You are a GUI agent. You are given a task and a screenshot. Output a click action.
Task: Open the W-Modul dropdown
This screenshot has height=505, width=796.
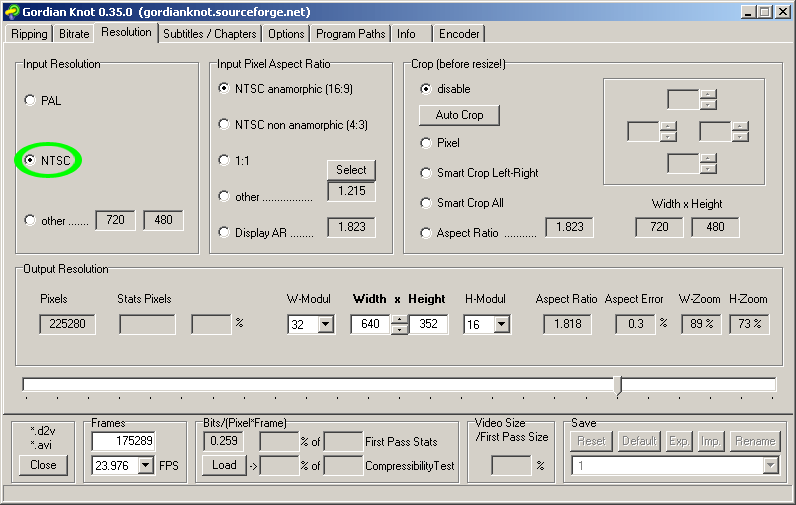click(325, 324)
